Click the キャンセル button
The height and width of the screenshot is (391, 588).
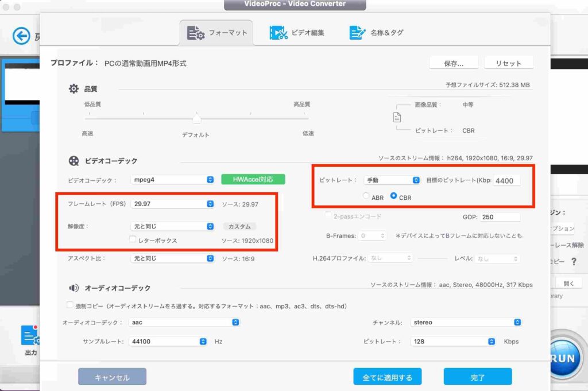(112, 377)
